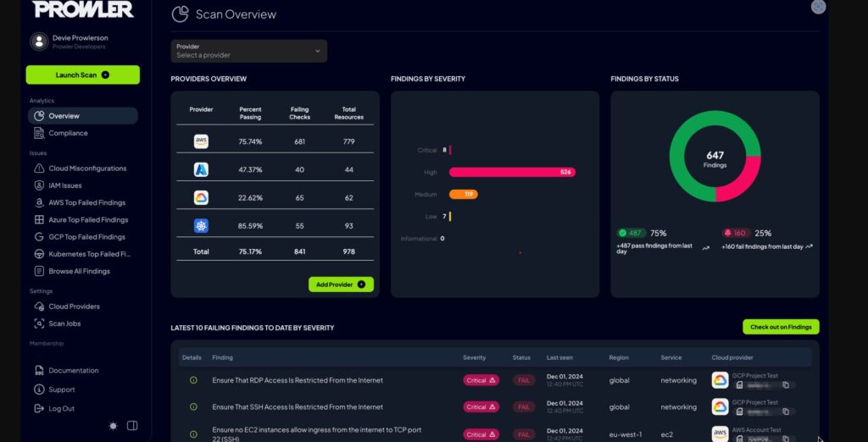868x442 pixels.
Task: Open the Select a provider dropdown
Action: coord(248,51)
